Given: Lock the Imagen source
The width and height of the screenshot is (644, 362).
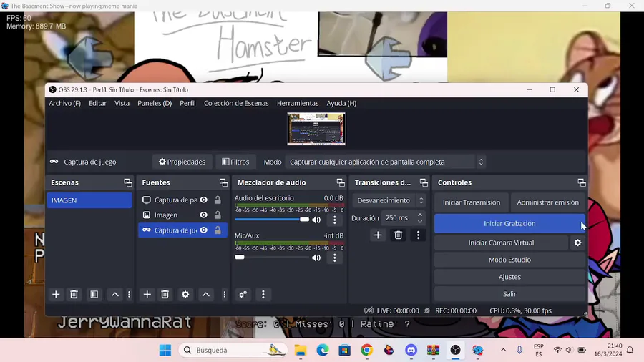Looking at the screenshot, I should click(218, 215).
